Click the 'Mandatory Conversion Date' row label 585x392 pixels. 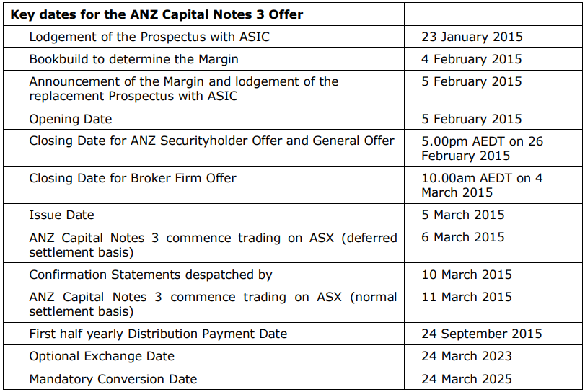coord(113,379)
